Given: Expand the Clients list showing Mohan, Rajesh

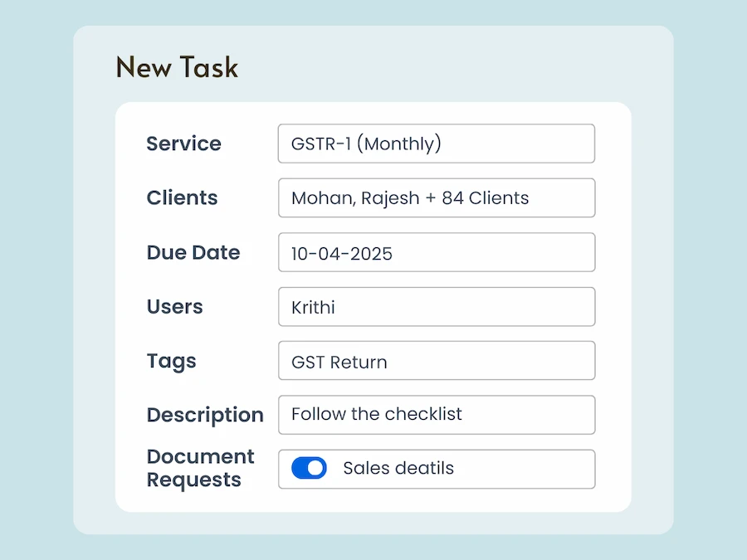Looking at the screenshot, I should click(437, 197).
